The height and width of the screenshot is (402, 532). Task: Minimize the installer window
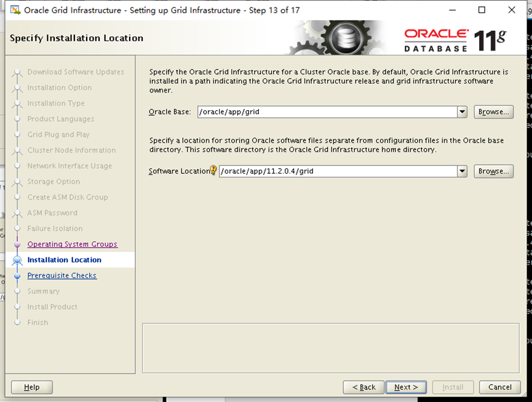point(452,10)
